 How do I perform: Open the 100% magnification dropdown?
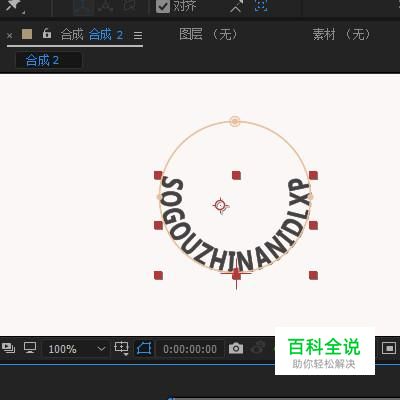[76, 349]
